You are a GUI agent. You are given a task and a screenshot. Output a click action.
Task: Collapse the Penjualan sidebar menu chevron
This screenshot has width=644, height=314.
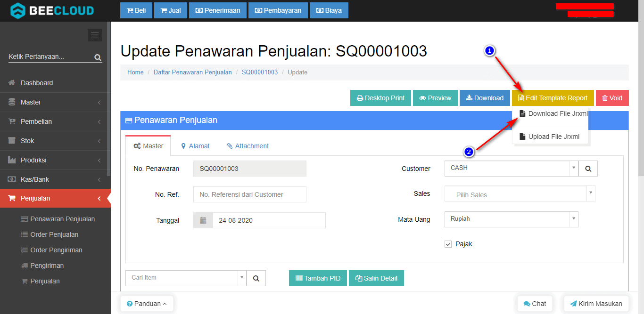pos(99,198)
